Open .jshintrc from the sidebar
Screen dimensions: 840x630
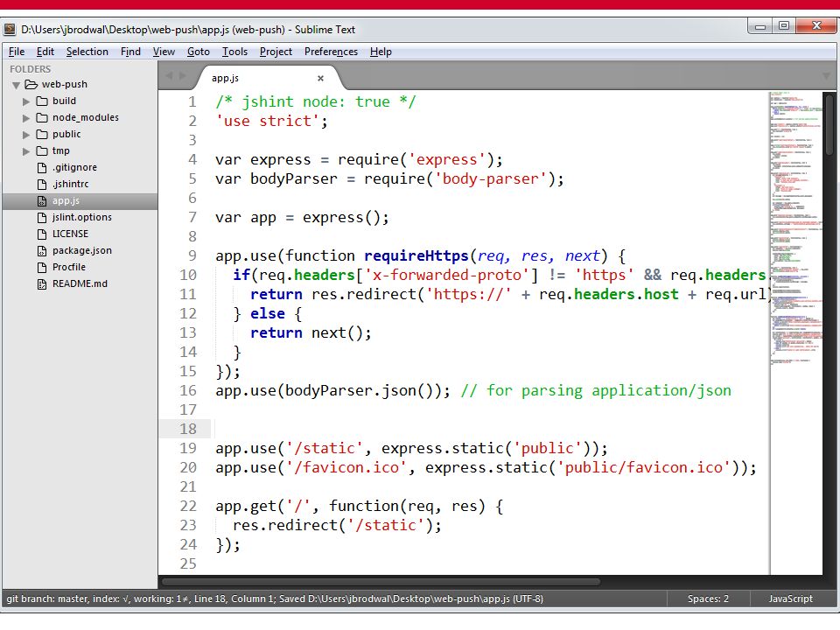(x=70, y=184)
